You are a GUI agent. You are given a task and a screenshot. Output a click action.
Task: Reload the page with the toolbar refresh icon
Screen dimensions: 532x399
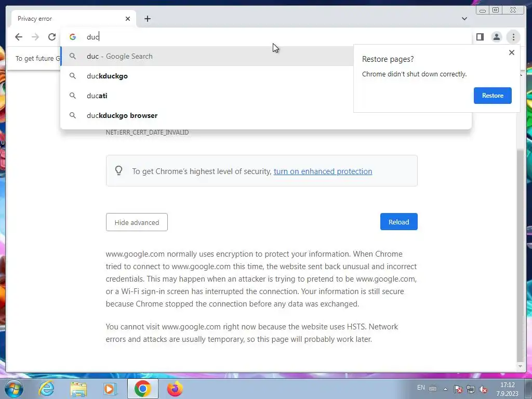52,37
